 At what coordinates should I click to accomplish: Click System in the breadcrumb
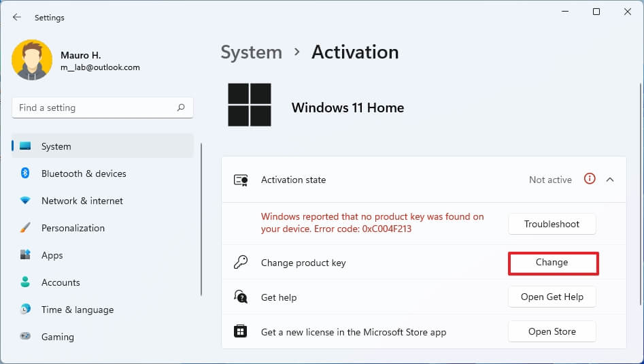252,52
